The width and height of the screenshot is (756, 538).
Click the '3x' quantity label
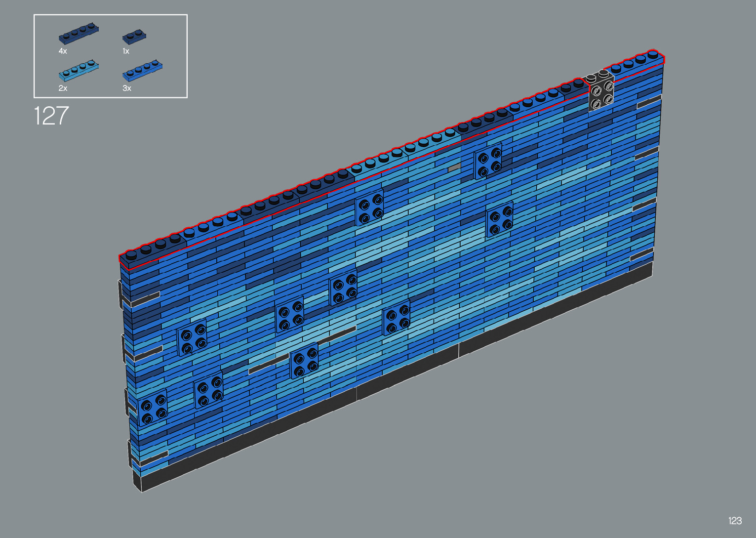tap(127, 88)
